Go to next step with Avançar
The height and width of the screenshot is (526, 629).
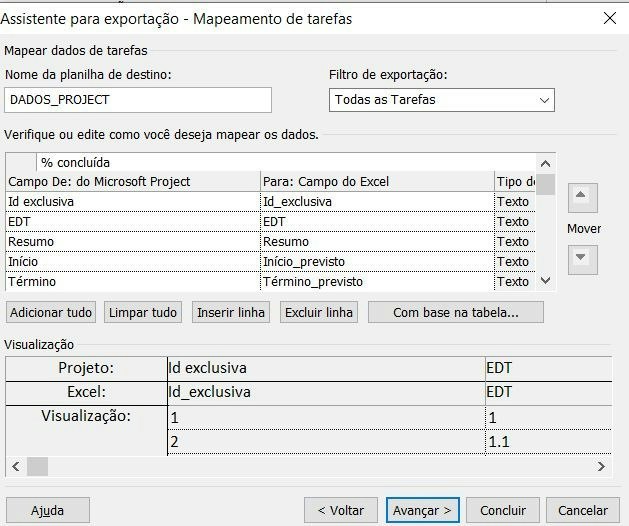[x=422, y=510]
